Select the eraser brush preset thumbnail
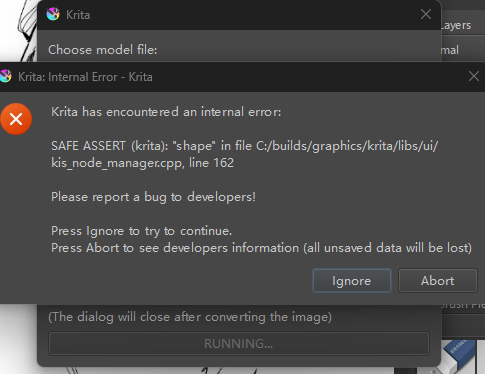The width and height of the screenshot is (485, 374). [459, 355]
